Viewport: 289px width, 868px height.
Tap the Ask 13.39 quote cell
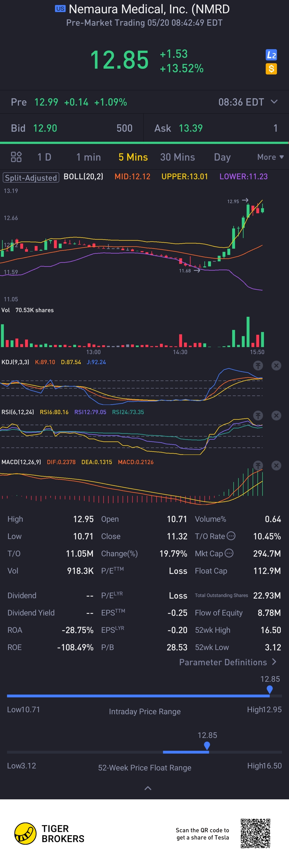(216, 128)
